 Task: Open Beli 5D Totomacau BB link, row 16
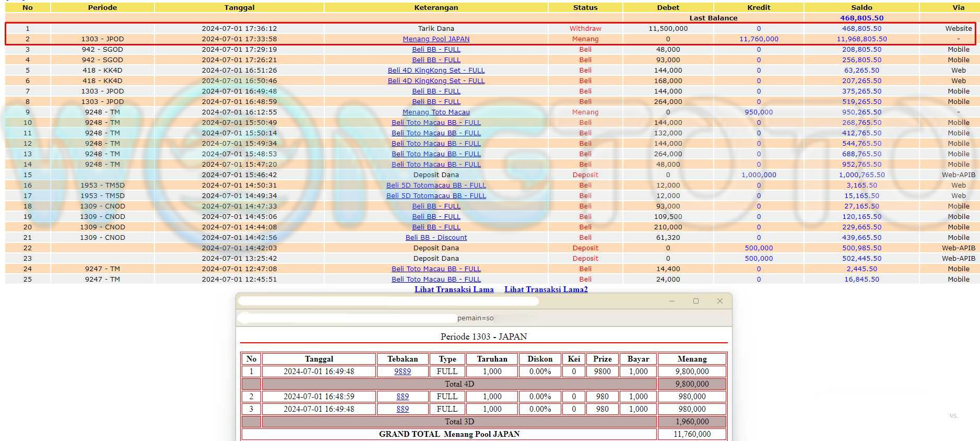[x=436, y=185]
